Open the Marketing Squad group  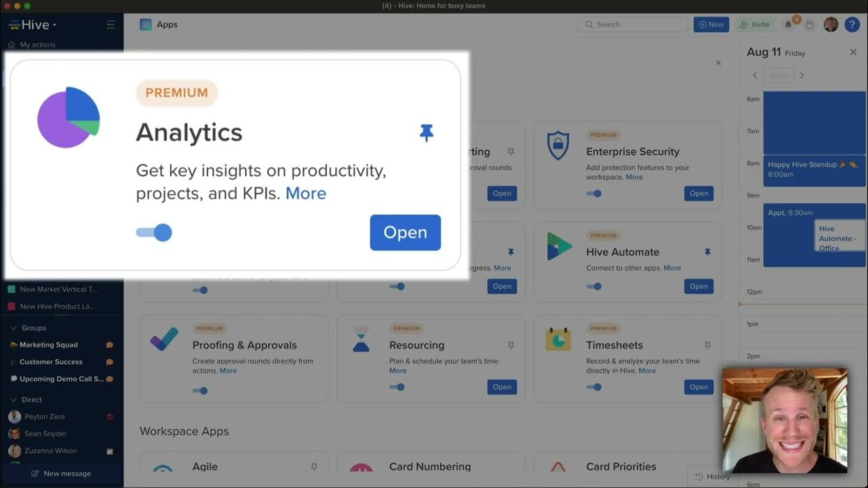48,345
